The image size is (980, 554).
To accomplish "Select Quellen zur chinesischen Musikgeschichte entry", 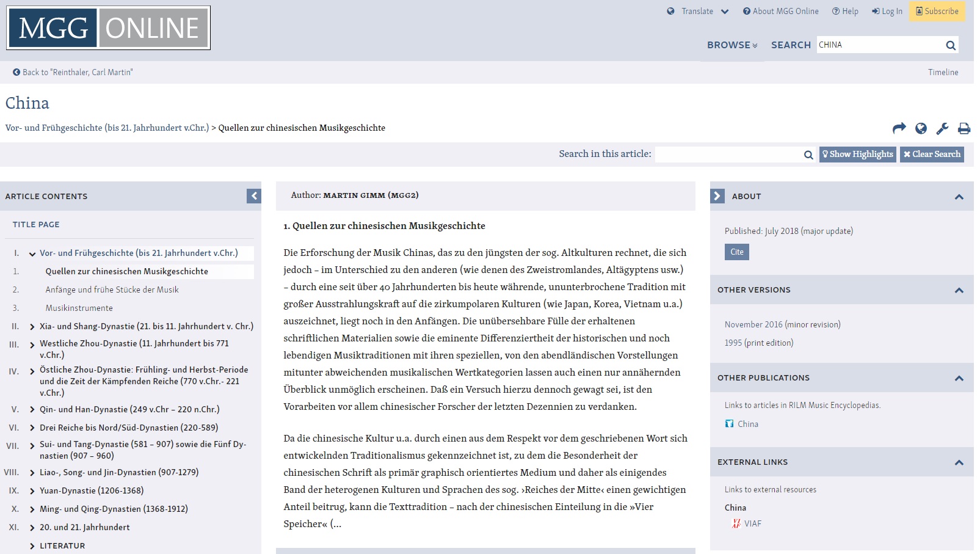I will coord(126,271).
